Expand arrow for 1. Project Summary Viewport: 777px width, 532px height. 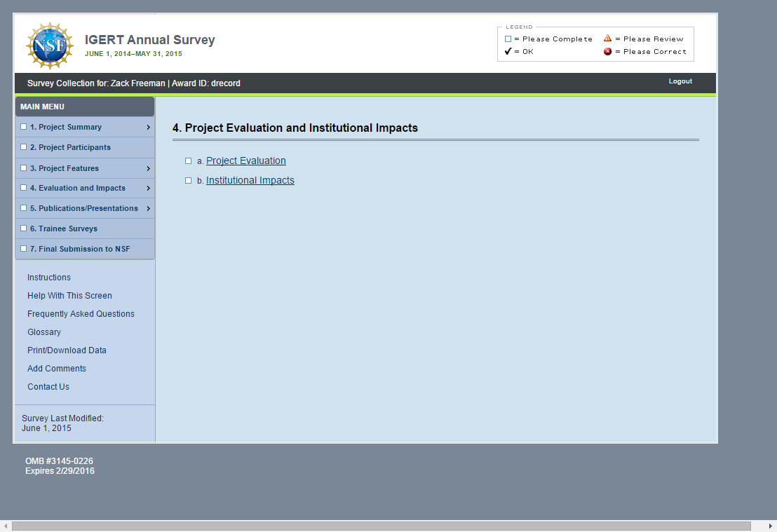tap(148, 128)
